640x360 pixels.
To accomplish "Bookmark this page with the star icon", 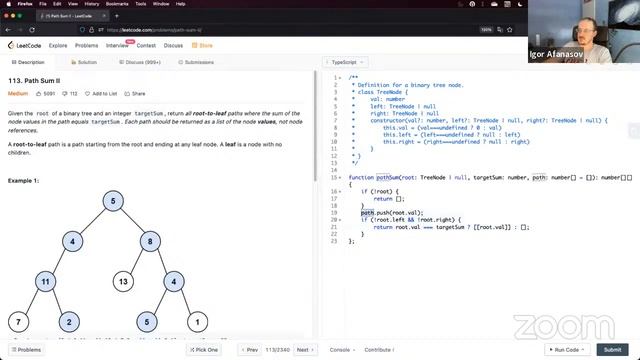I will click(509, 30).
